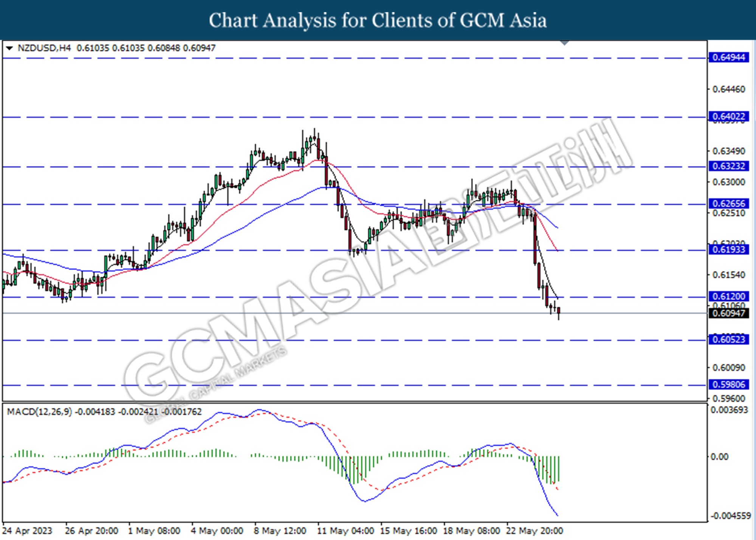Click the MACD(12,26,9) indicator label
Image resolution: width=756 pixels, height=540 pixels.
click(39, 412)
